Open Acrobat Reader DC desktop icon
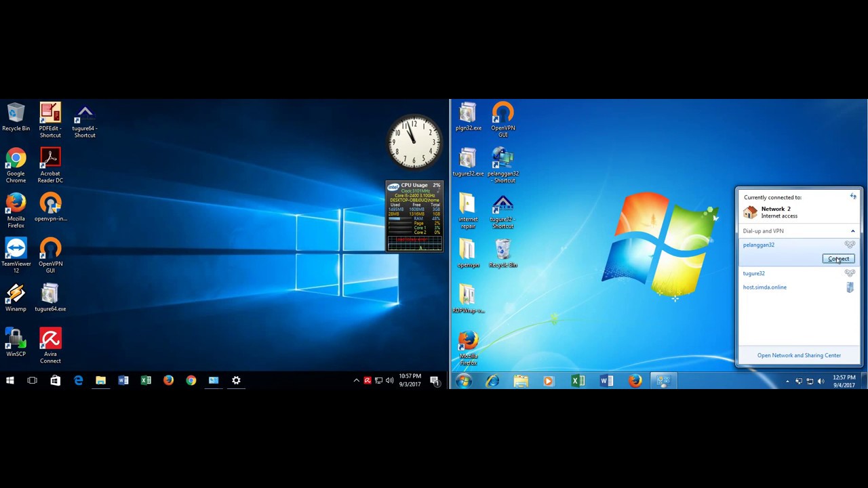Image resolution: width=868 pixels, height=488 pixels. [x=50, y=165]
